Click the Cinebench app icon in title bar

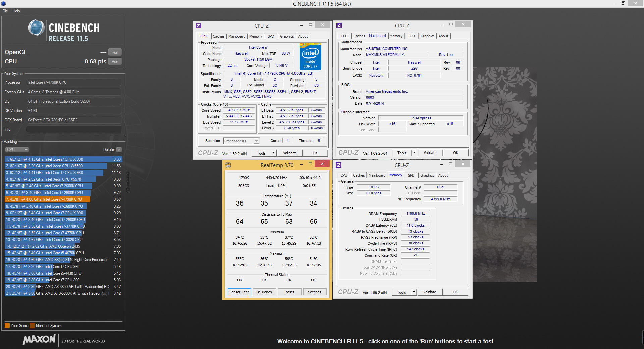tap(3, 4)
